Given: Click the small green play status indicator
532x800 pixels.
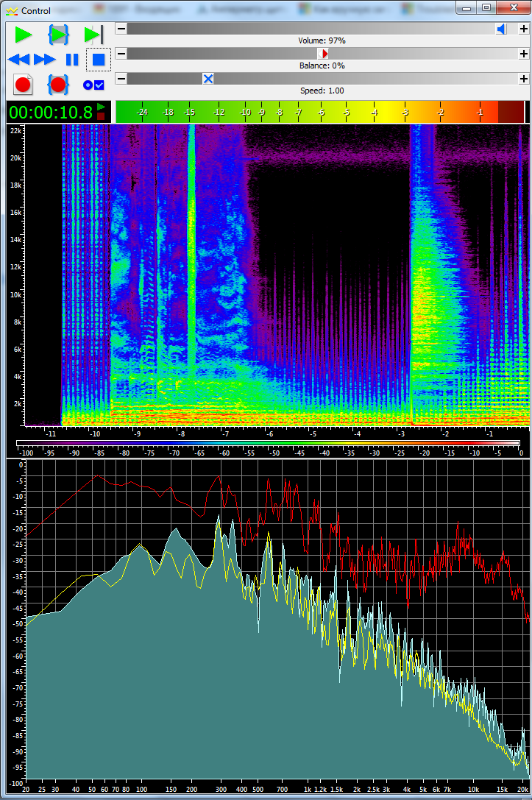Looking at the screenshot, I should click(101, 107).
